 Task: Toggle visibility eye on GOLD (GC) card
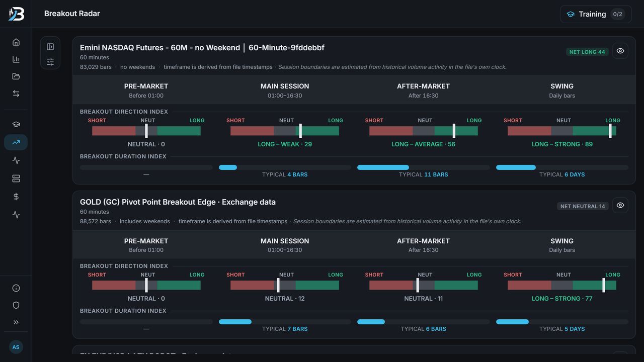[x=620, y=206]
